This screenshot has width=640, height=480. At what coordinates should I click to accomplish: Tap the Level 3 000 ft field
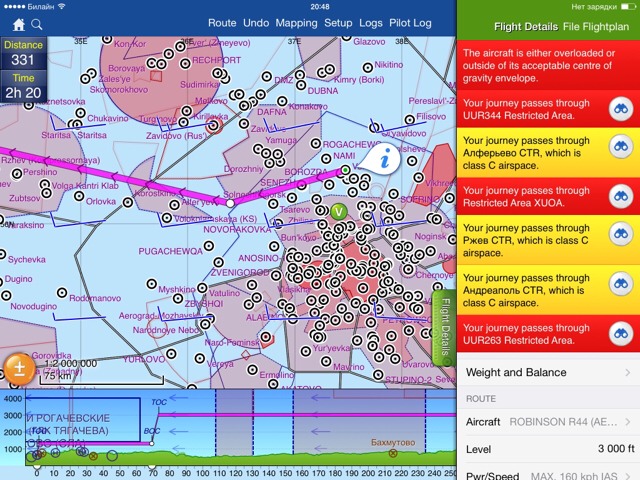(x=548, y=450)
